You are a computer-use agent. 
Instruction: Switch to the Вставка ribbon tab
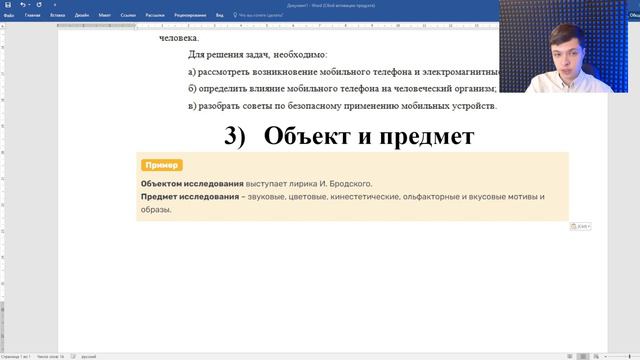pyautogui.click(x=58, y=15)
